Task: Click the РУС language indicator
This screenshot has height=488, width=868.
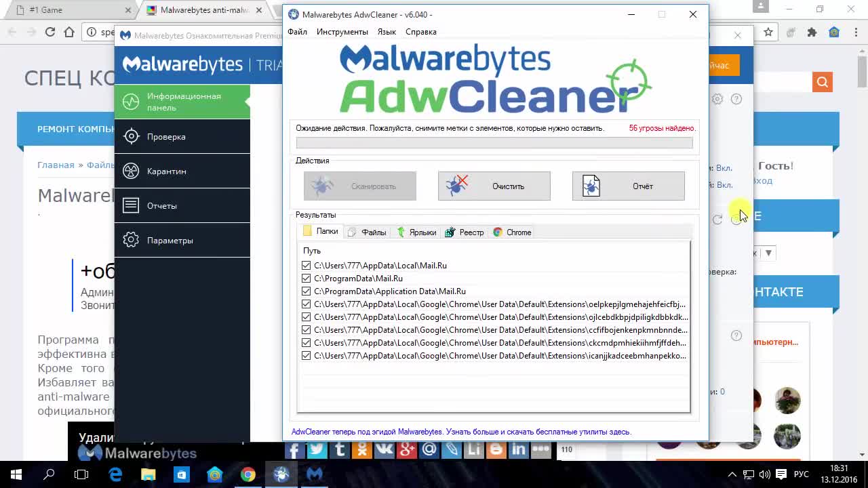Action: (x=801, y=474)
